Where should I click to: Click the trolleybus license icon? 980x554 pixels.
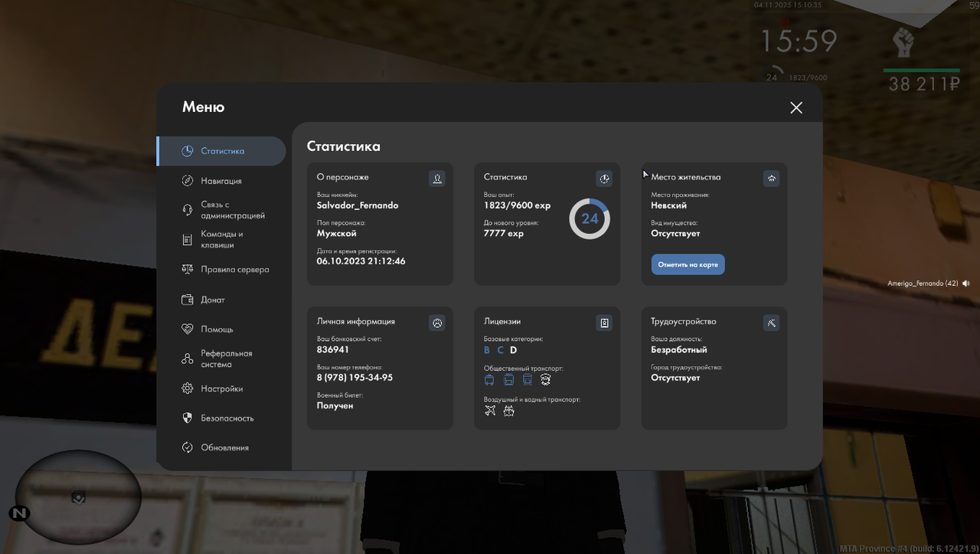pyautogui.click(x=490, y=379)
